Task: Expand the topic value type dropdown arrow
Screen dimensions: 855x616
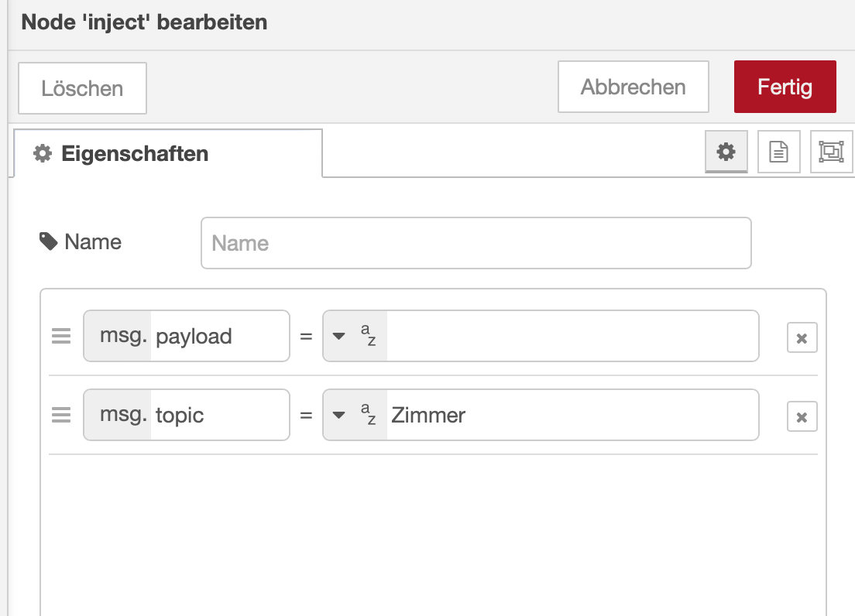Action: point(338,416)
